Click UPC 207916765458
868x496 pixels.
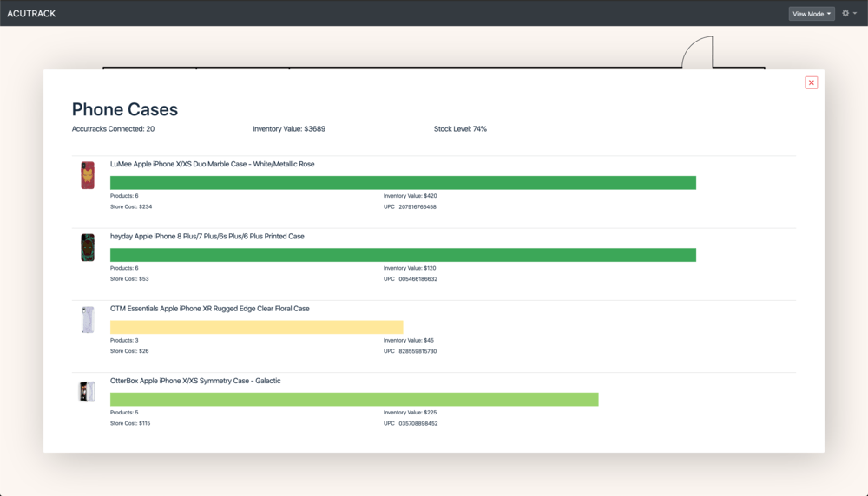[x=410, y=206]
